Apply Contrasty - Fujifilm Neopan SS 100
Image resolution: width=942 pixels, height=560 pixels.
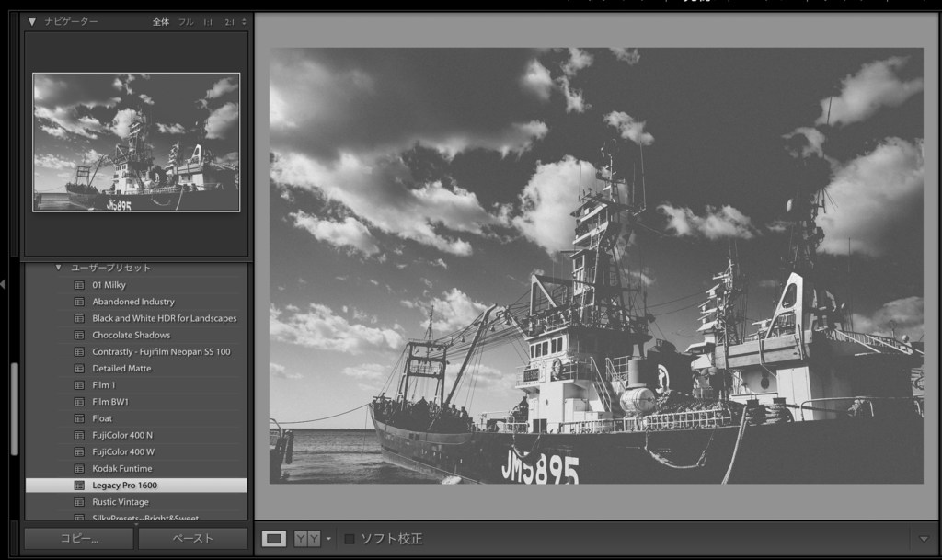point(161,352)
